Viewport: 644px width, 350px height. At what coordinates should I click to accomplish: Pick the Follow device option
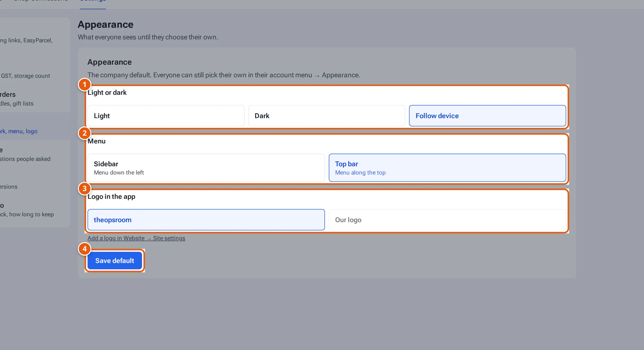click(x=487, y=116)
